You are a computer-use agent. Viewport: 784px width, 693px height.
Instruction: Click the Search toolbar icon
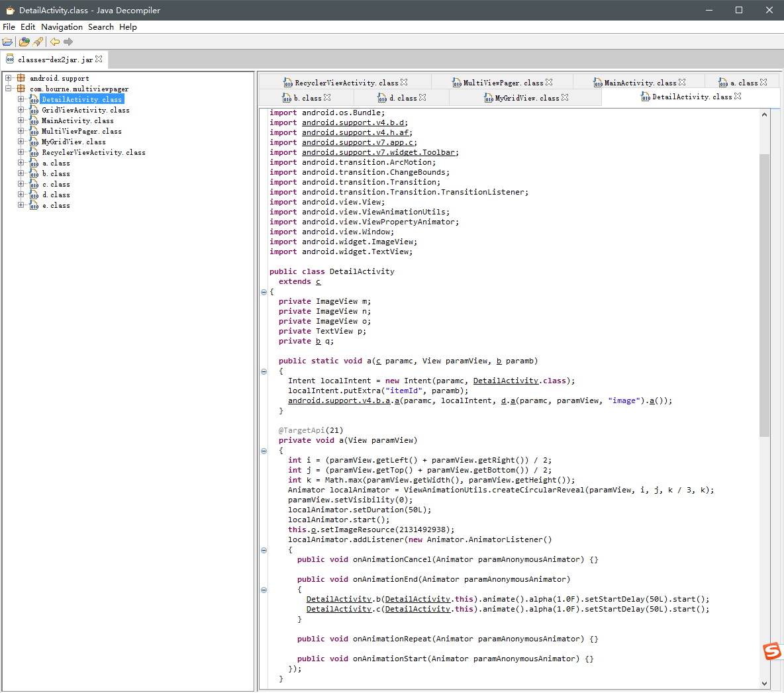click(38, 42)
